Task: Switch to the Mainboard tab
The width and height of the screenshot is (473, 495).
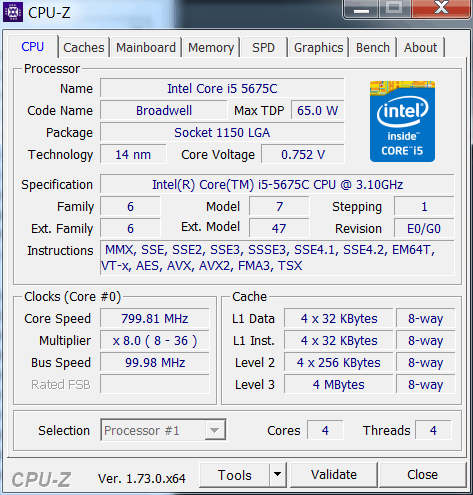Action: pyautogui.click(x=146, y=47)
